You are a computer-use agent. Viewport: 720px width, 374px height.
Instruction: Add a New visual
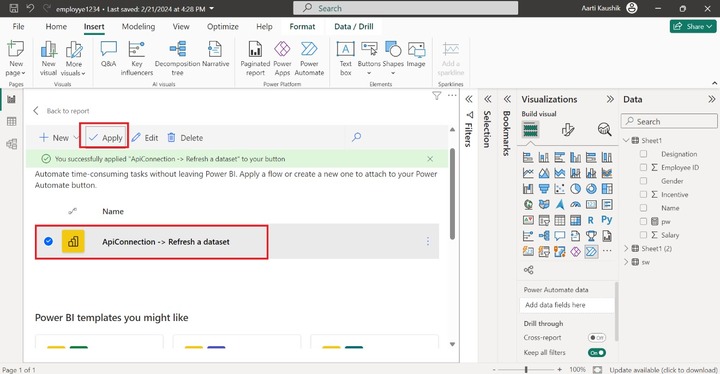(x=48, y=58)
